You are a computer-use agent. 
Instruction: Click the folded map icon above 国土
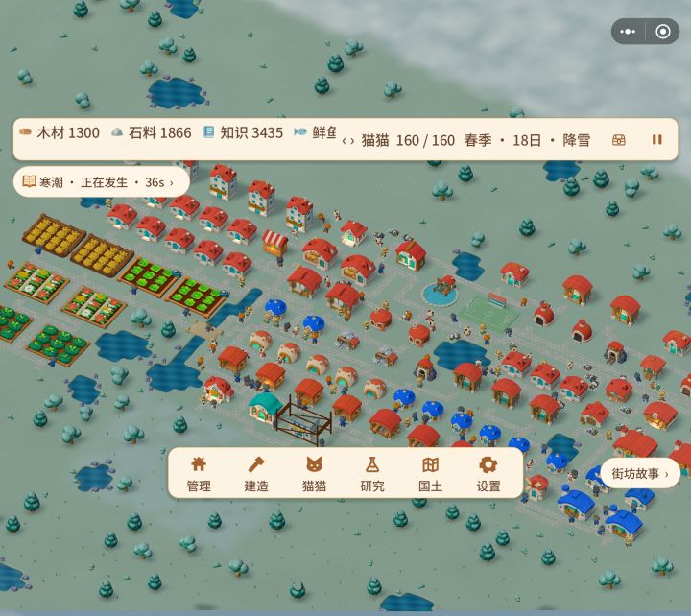pyautogui.click(x=430, y=464)
